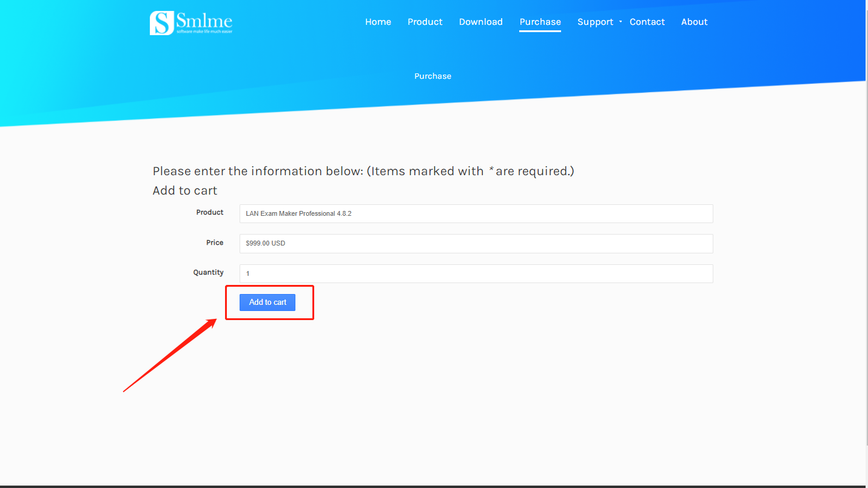
Task: Expand the Support dropdown arrow
Action: (x=621, y=22)
